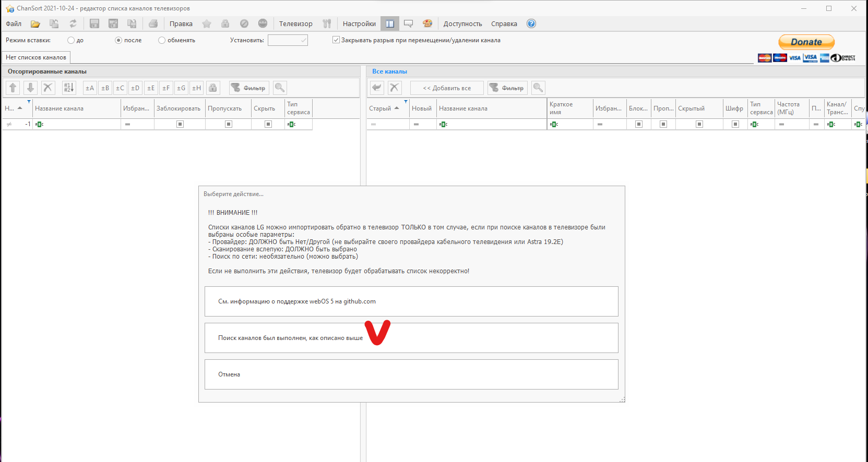This screenshot has width=868, height=462.
Task: Click the help question mark icon
Action: tap(531, 23)
